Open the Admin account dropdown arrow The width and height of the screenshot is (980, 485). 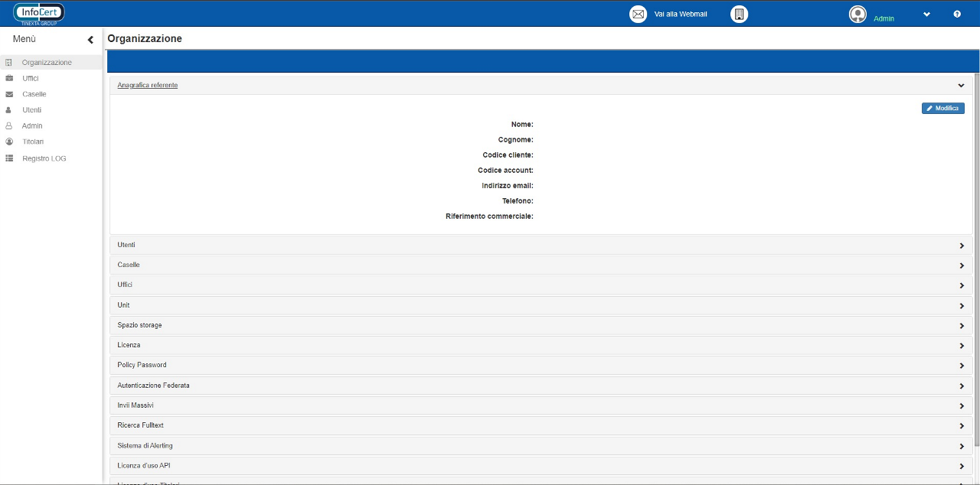tap(926, 15)
